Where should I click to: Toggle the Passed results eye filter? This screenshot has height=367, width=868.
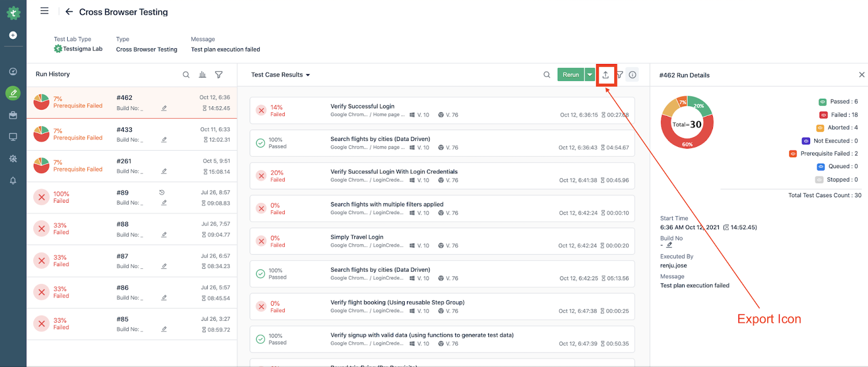coord(822,102)
